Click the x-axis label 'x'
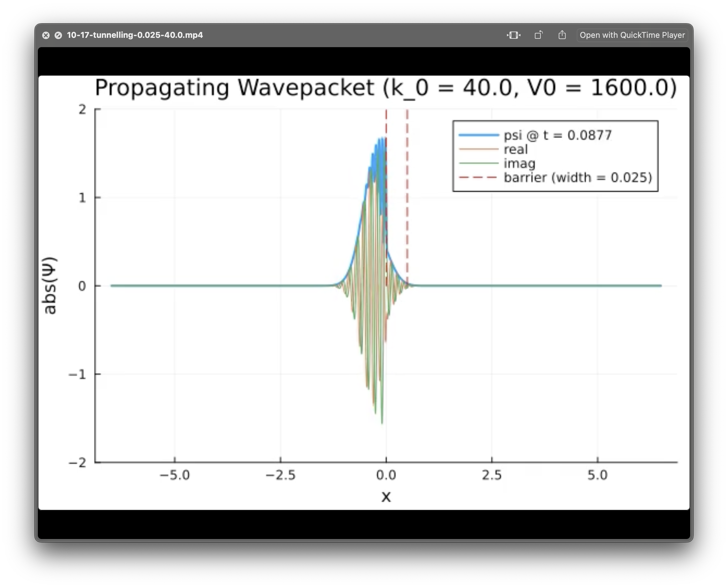The width and height of the screenshot is (728, 588). pyautogui.click(x=386, y=497)
